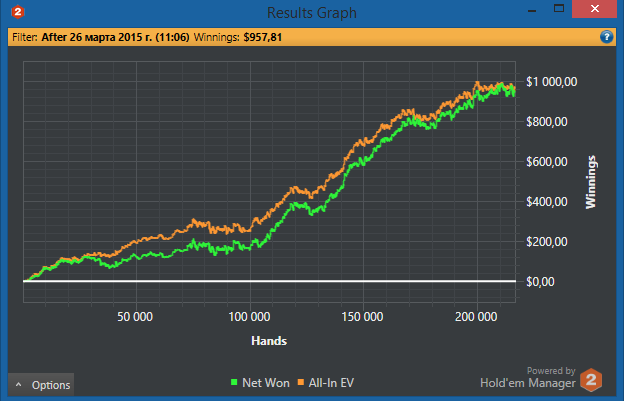This screenshot has height=401, width=624.
Task: Click the Hands axis title
Action: (269, 341)
